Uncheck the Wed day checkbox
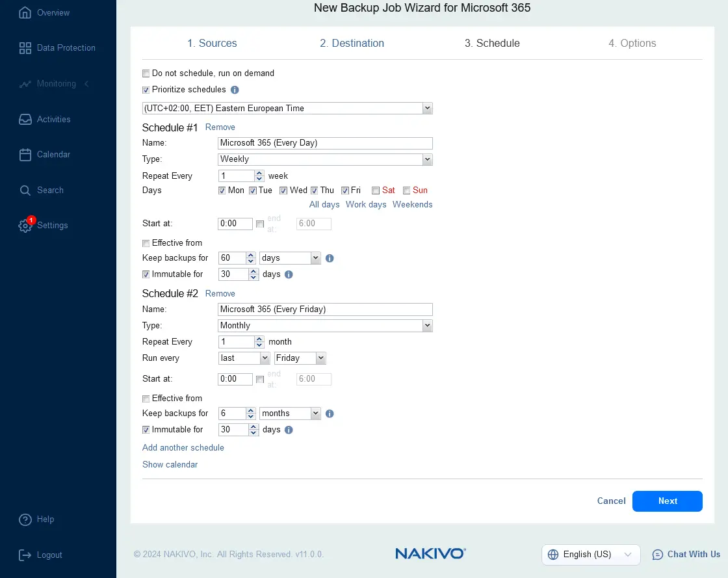The image size is (728, 578). [x=283, y=190]
